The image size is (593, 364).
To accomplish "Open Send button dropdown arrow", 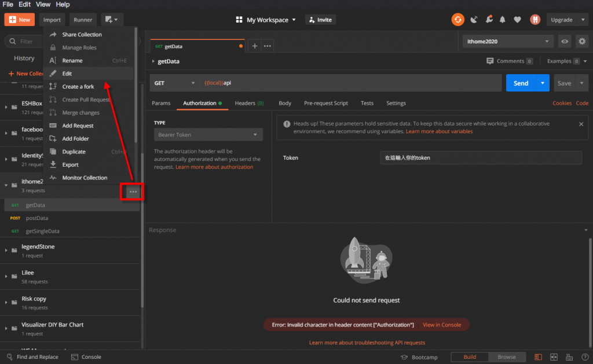I will coord(542,83).
